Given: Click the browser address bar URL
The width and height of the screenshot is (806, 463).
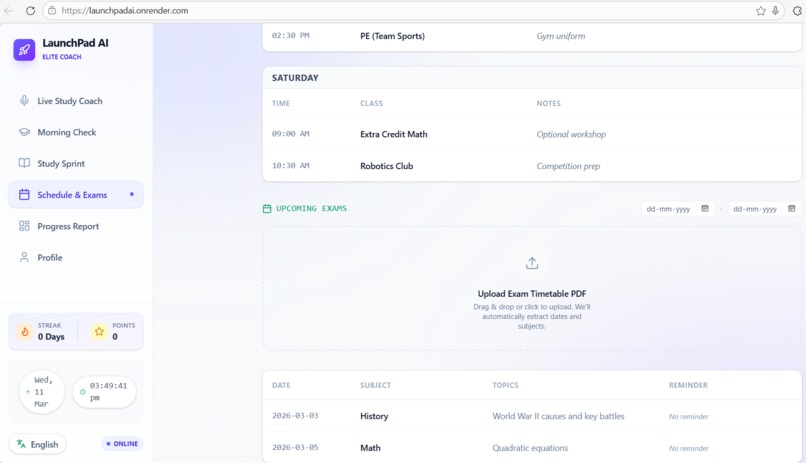Looking at the screenshot, I should (x=125, y=10).
